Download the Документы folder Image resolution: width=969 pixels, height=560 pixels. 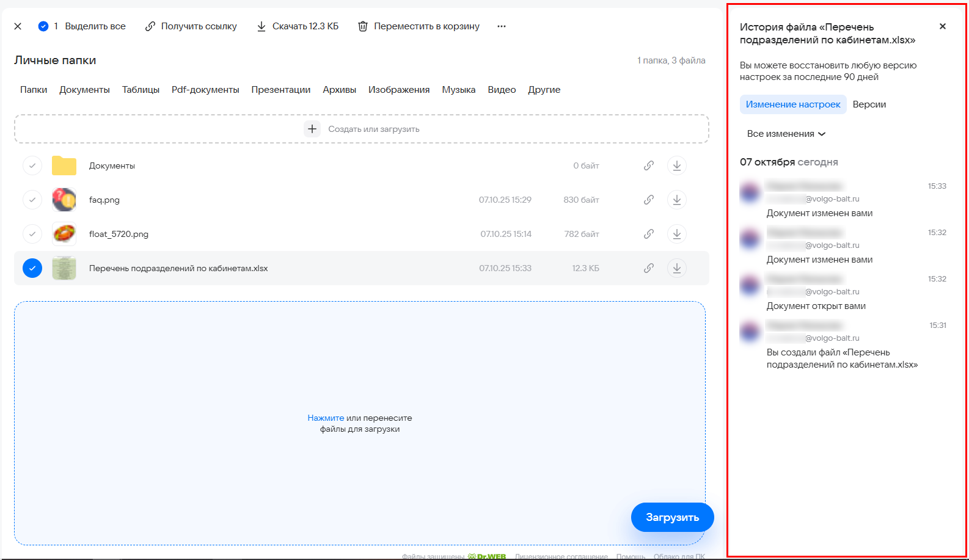tap(676, 165)
